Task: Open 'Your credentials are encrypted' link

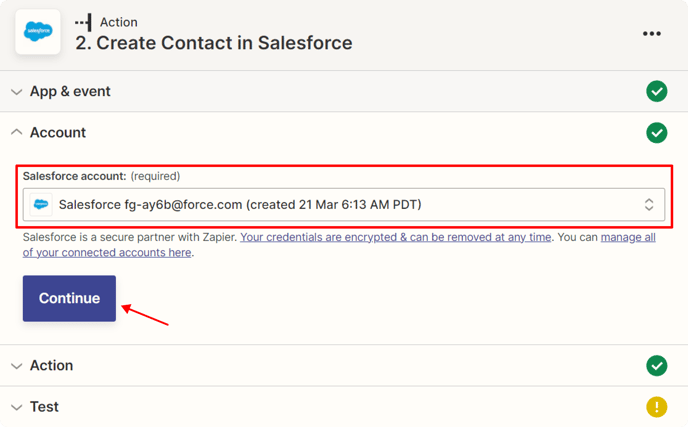Action: tap(395, 237)
